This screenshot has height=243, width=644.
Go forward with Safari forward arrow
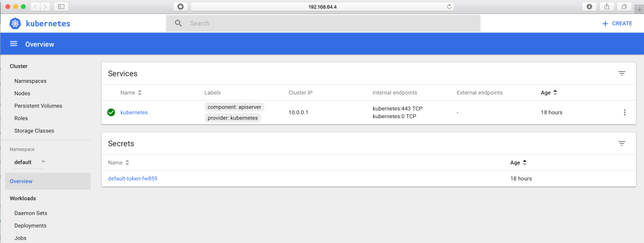pos(45,7)
